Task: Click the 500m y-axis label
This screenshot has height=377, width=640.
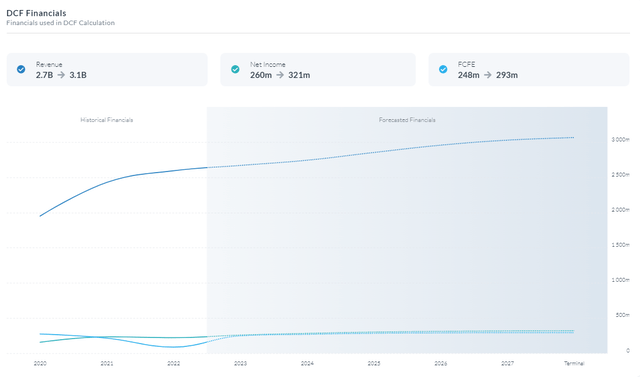Action: coord(623,315)
